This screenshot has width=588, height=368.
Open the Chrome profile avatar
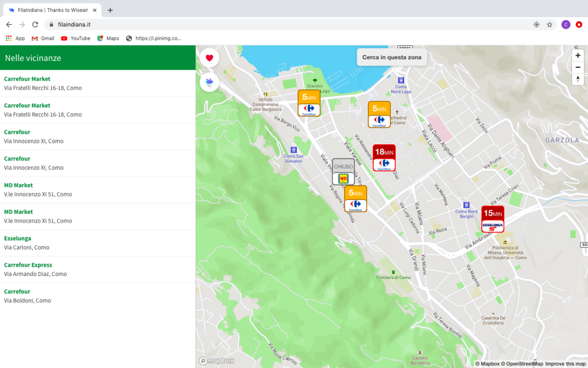click(566, 25)
